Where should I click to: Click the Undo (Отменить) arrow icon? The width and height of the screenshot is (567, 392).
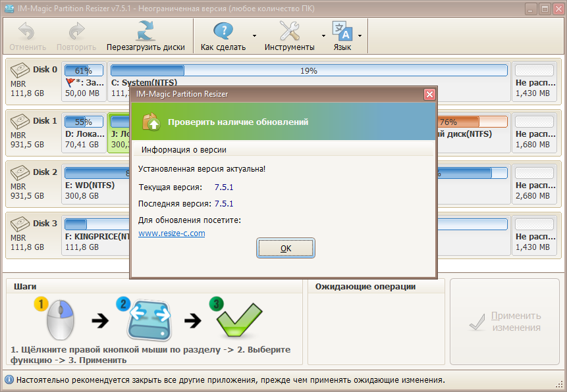(x=26, y=31)
